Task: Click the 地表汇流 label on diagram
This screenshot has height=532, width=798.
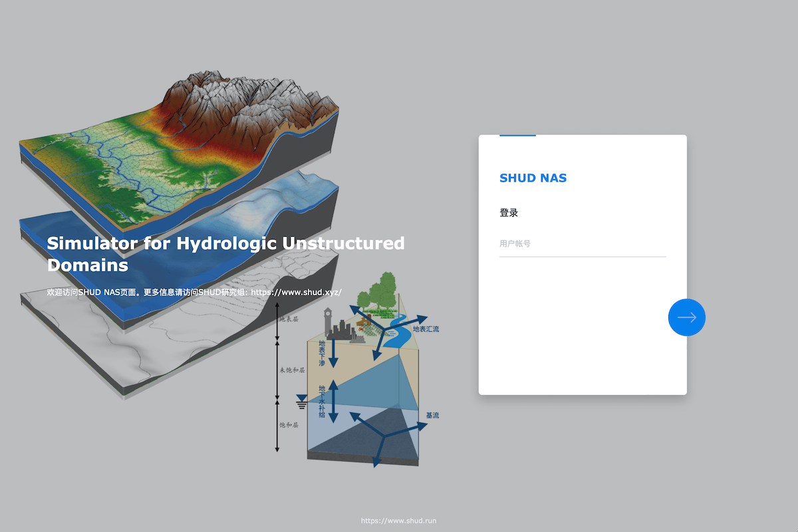Action: click(x=426, y=329)
